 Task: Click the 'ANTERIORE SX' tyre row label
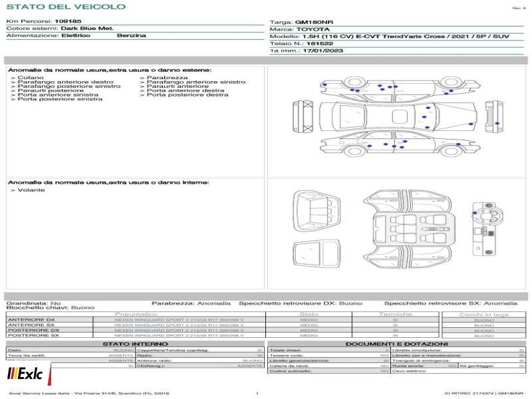click(31, 325)
